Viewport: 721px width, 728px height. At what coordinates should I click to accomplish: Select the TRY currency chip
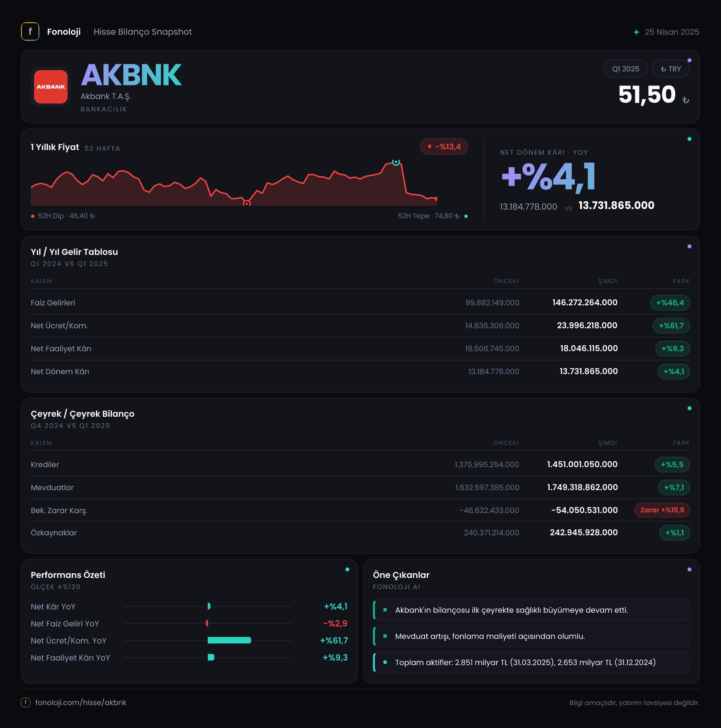click(671, 69)
